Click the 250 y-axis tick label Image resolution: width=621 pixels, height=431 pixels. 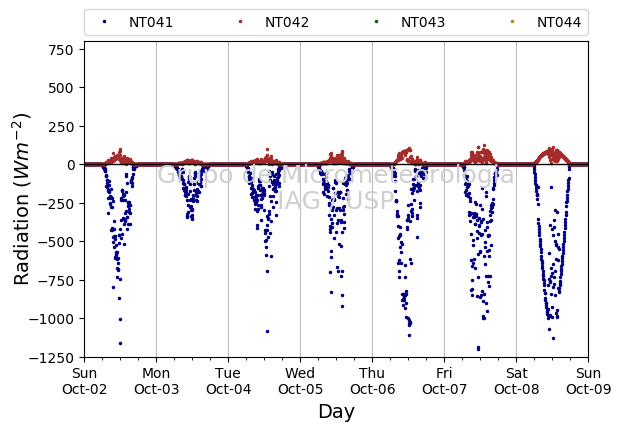pos(61,127)
